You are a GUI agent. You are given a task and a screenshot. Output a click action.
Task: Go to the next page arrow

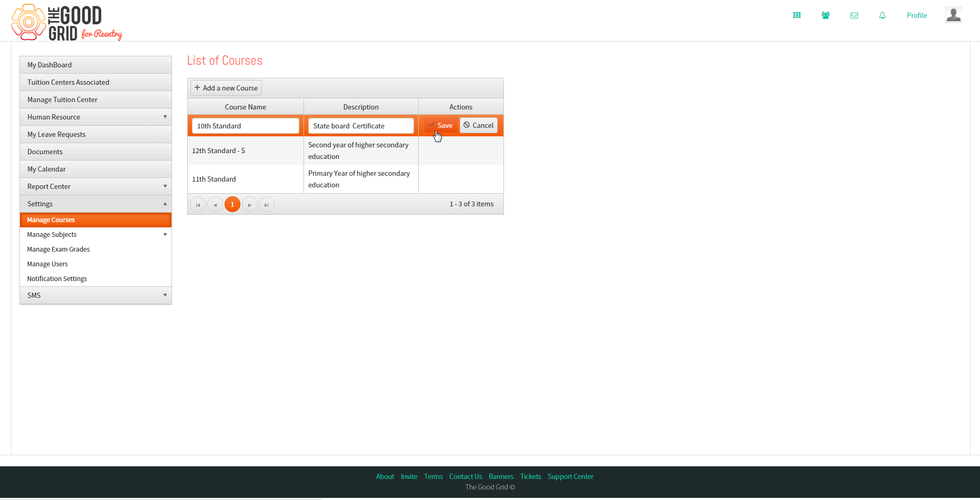coord(249,204)
